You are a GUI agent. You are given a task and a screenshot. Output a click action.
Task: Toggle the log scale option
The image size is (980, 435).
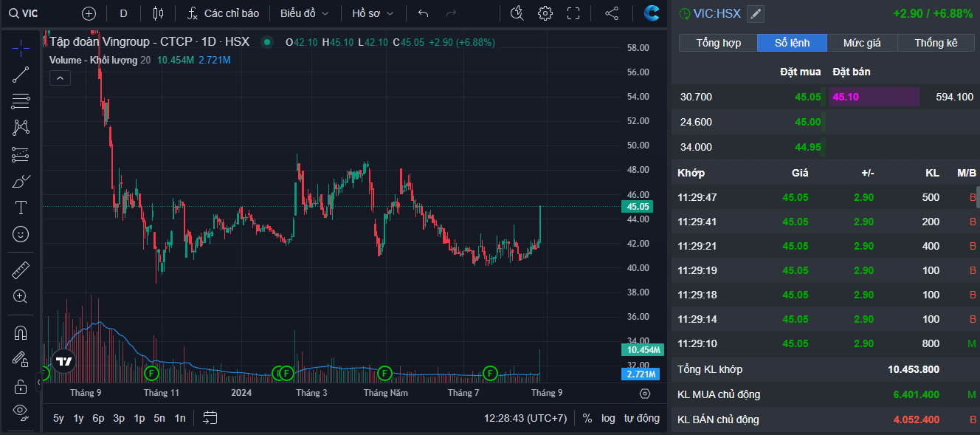608,418
